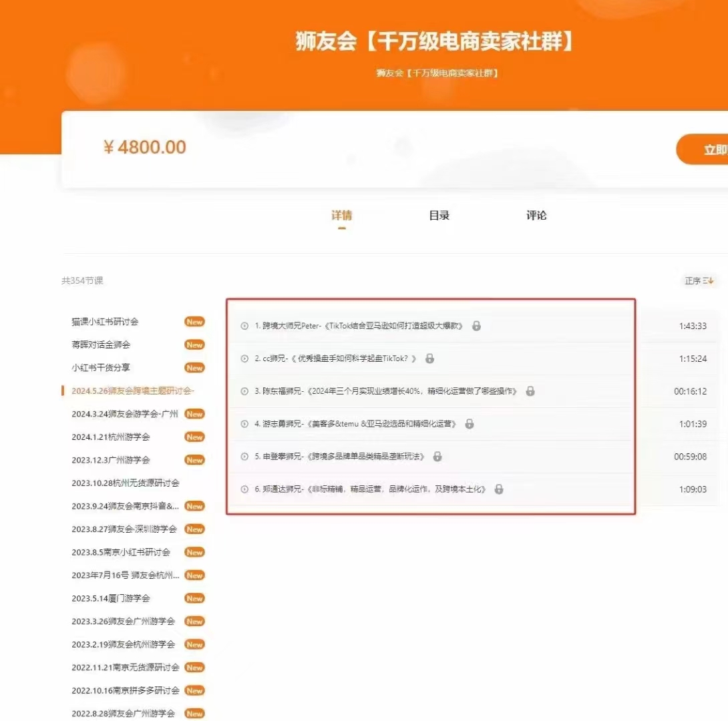Open lesson title 《优秀操盘手如何科学起盘TikTok?》

pos(354,358)
